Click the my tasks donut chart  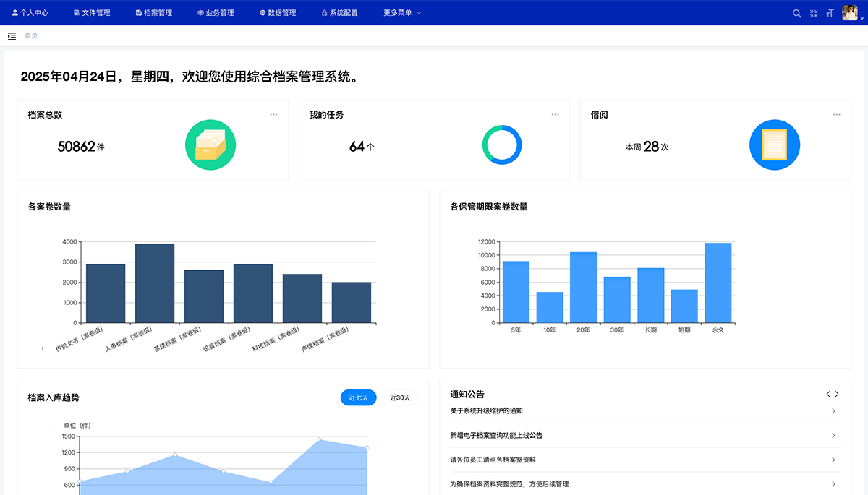[x=502, y=145]
